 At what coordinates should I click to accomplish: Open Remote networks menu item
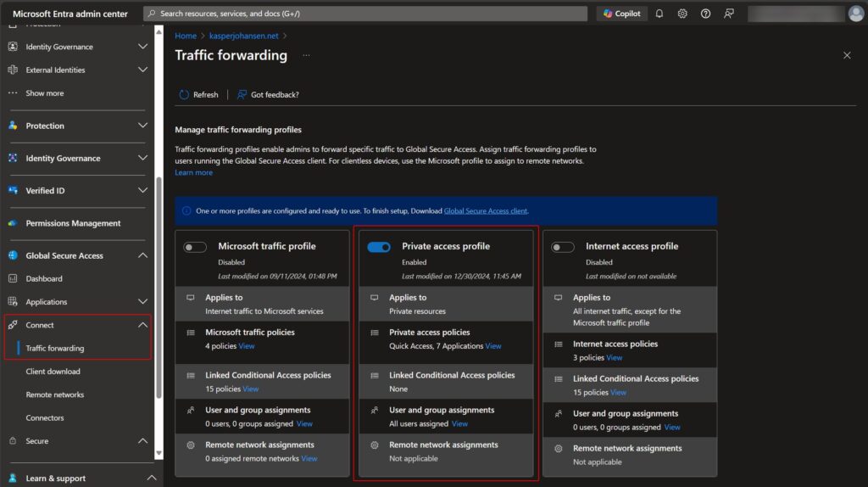(55, 395)
